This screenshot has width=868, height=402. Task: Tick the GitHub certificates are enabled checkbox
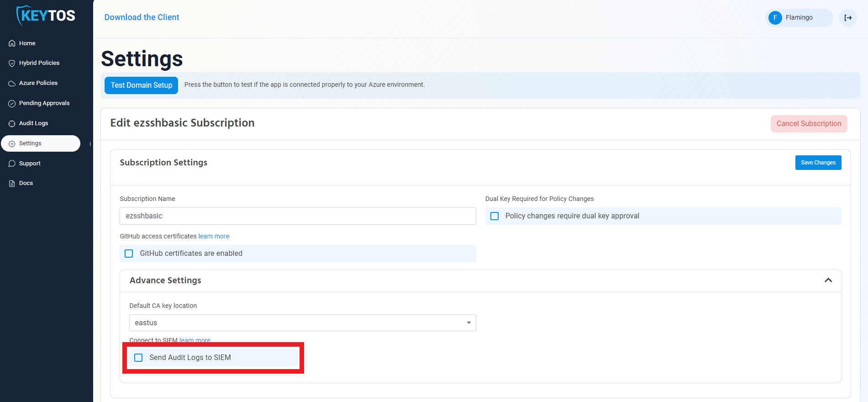[x=129, y=254]
